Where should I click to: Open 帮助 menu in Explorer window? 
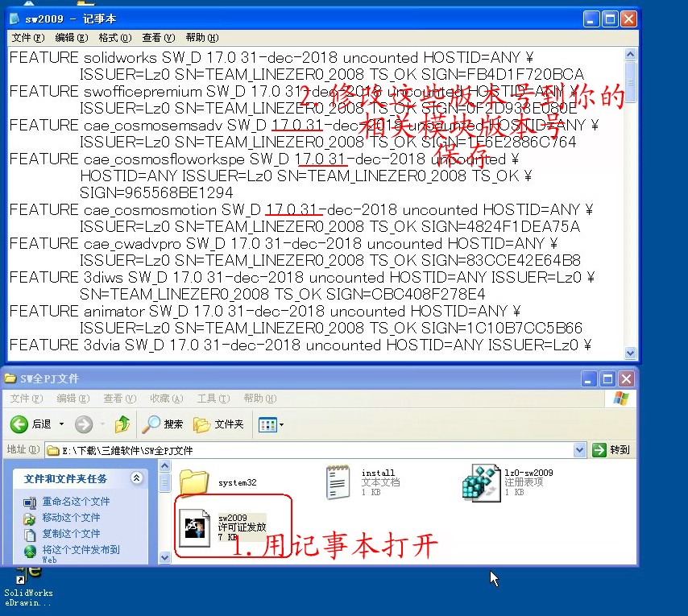click(259, 399)
